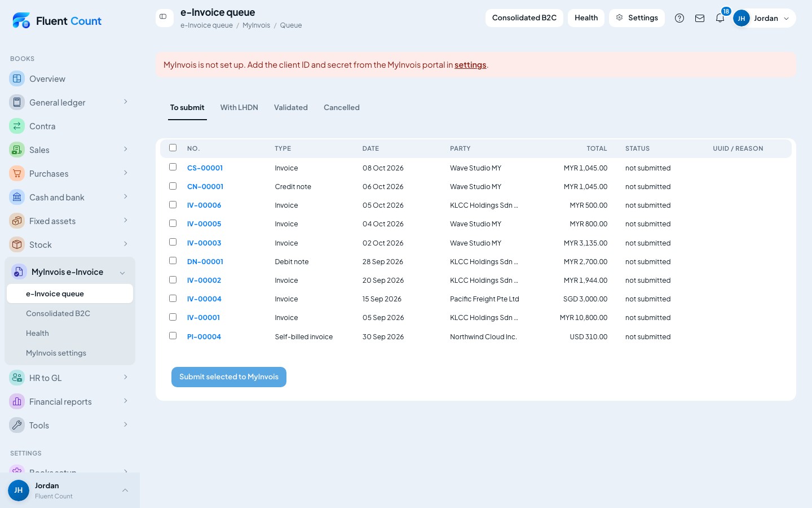812x508 pixels.
Task: Expand the Jordan profile menu at sidebar bottom
Action: [125, 490]
